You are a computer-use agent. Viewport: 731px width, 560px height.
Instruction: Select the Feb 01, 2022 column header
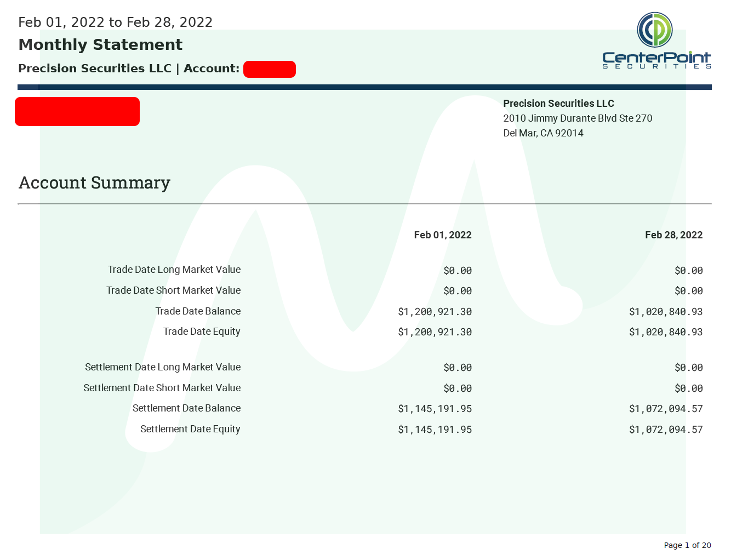coord(443,235)
